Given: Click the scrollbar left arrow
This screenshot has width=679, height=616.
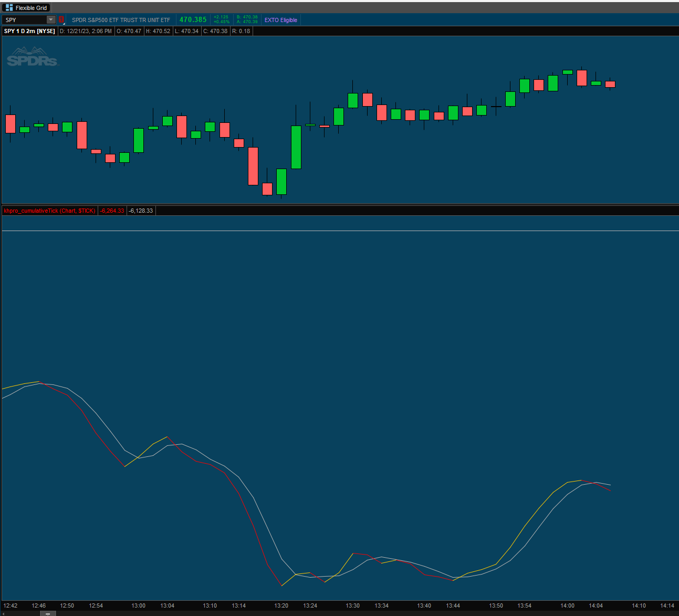Looking at the screenshot, I should 3,613.
